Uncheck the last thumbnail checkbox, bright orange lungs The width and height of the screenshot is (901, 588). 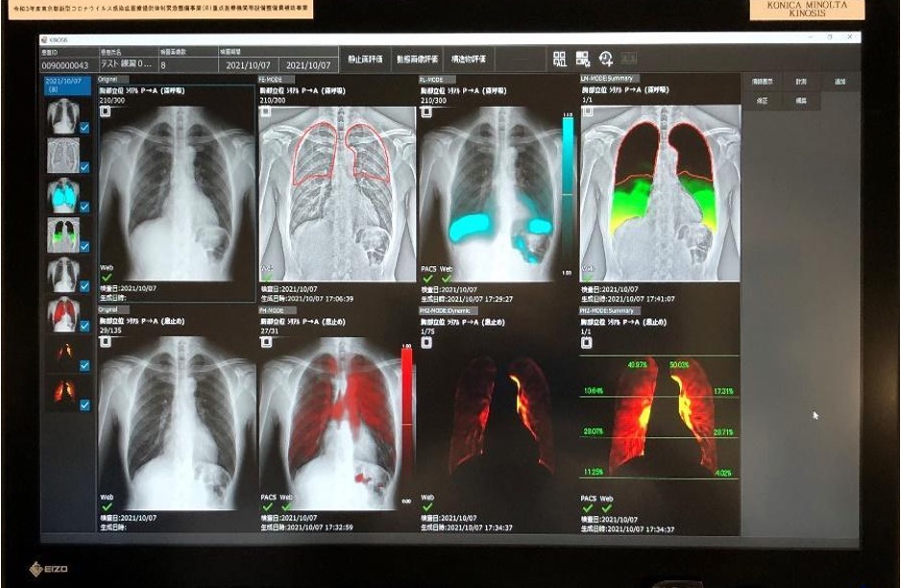(85, 405)
